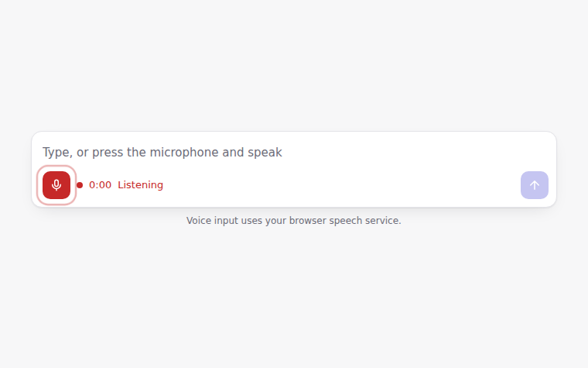Select the red Listening status label
This screenshot has height=368, width=588.
point(140,185)
